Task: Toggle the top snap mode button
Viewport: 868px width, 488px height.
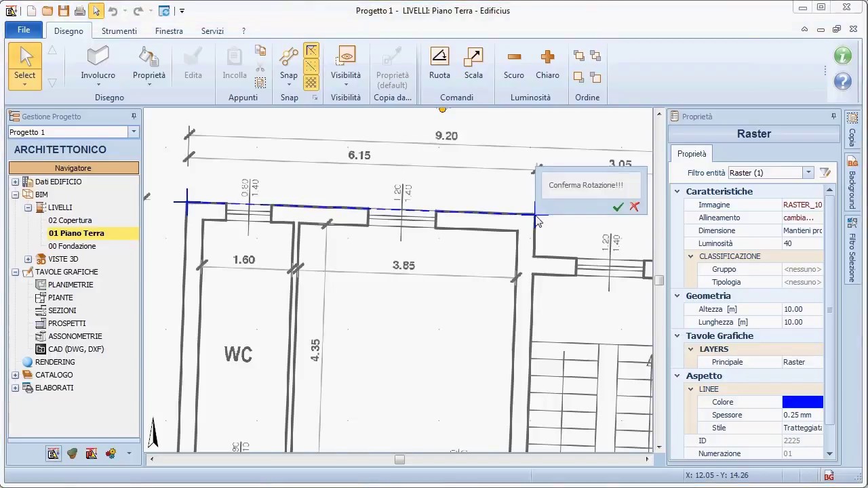Action: tap(311, 51)
